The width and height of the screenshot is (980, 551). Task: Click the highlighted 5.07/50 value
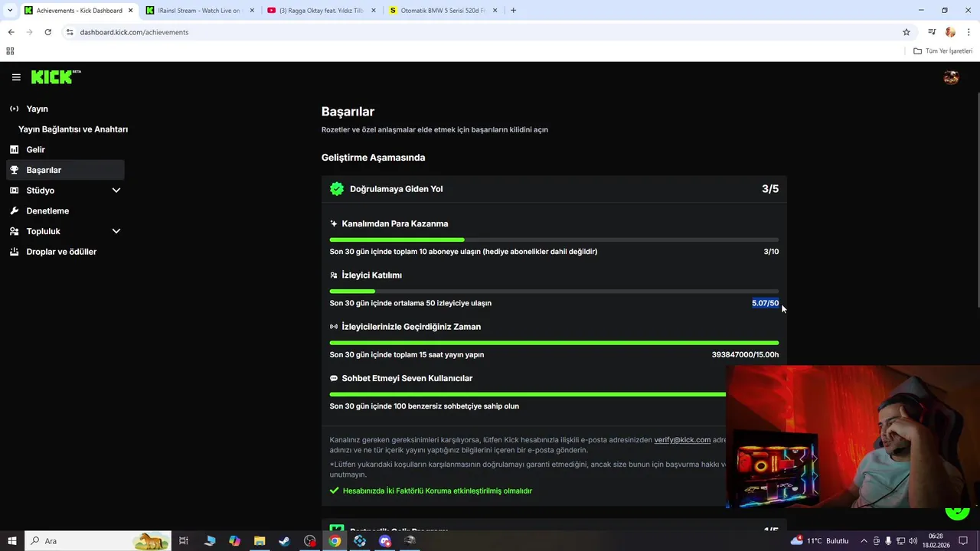[x=765, y=303]
